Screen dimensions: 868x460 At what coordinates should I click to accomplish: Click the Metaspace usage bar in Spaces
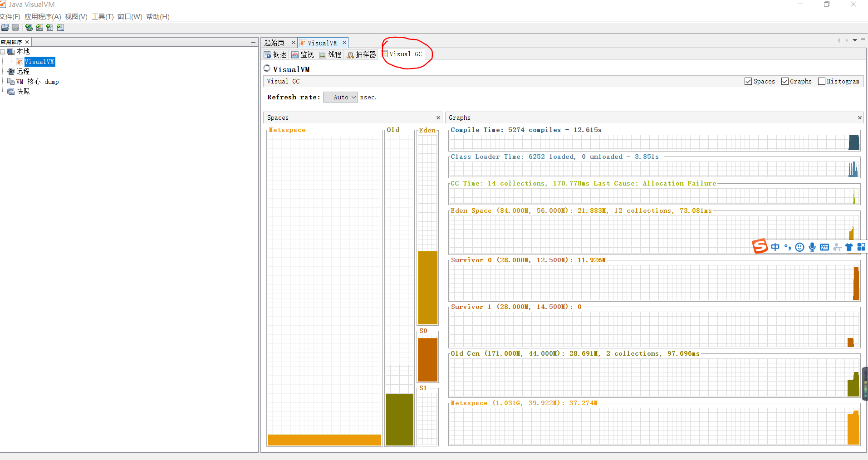click(x=324, y=440)
